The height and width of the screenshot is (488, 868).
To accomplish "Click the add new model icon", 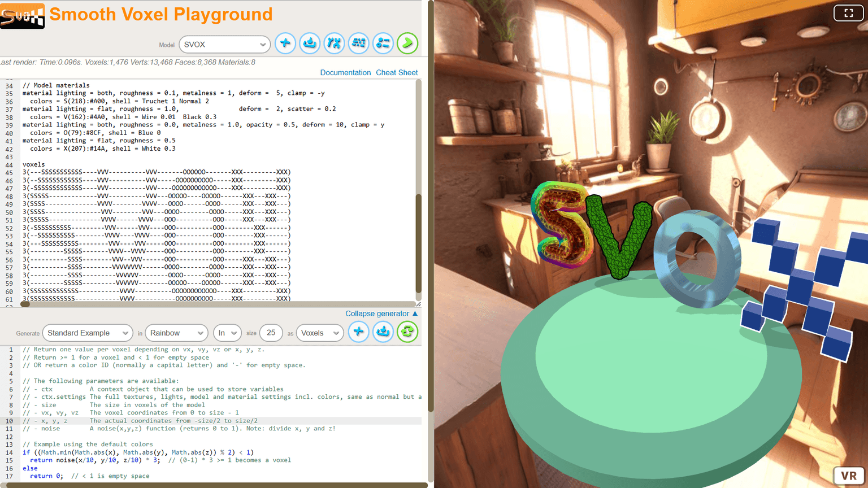I will click(x=285, y=43).
